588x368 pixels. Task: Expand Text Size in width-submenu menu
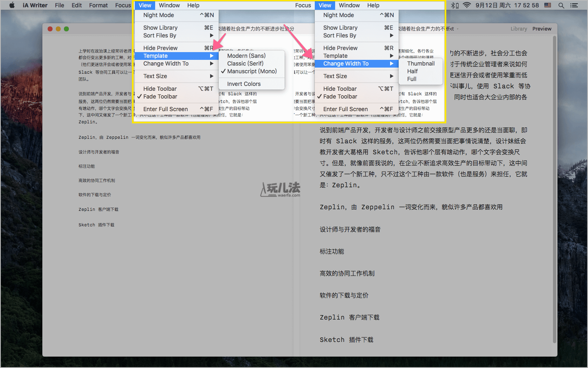click(356, 76)
